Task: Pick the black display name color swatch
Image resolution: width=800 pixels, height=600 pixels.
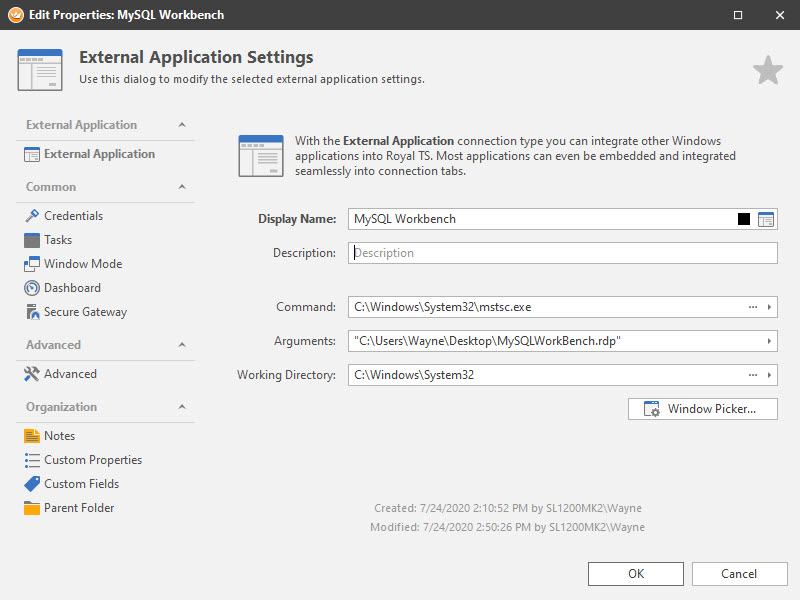Action: click(744, 219)
